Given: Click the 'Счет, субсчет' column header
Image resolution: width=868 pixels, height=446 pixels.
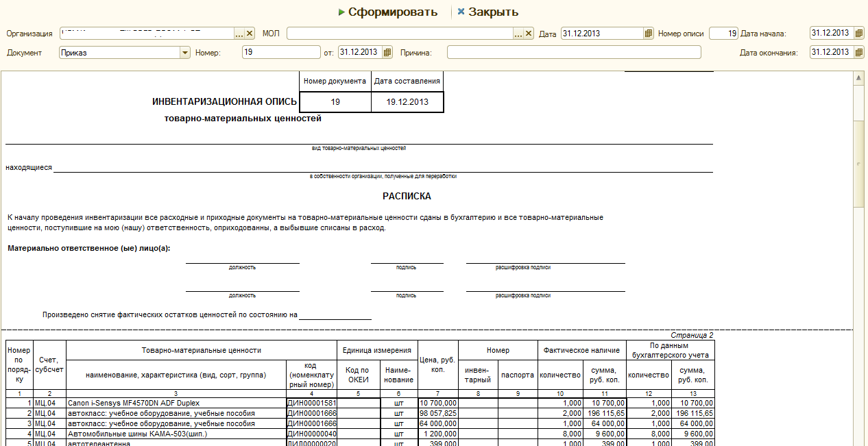Looking at the screenshot, I should tap(49, 365).
